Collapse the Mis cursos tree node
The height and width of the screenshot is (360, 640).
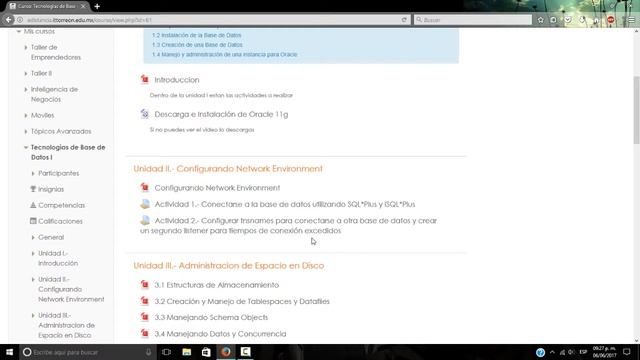(x=18, y=31)
